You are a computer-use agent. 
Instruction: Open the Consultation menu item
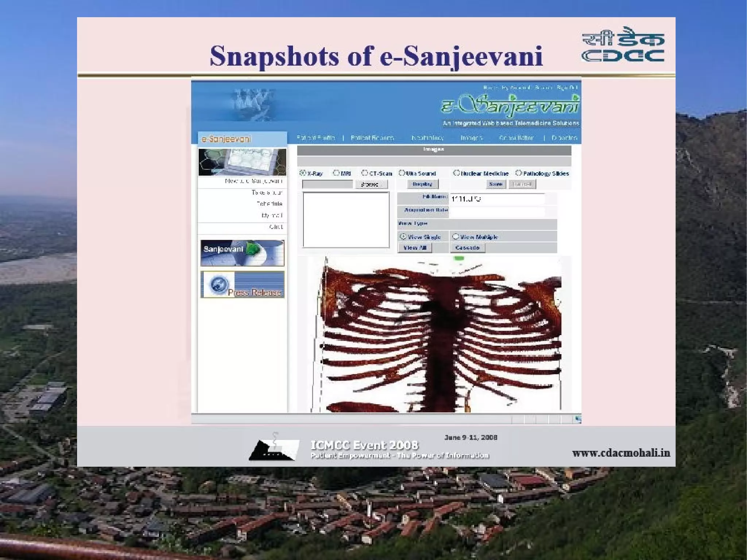[x=516, y=138]
